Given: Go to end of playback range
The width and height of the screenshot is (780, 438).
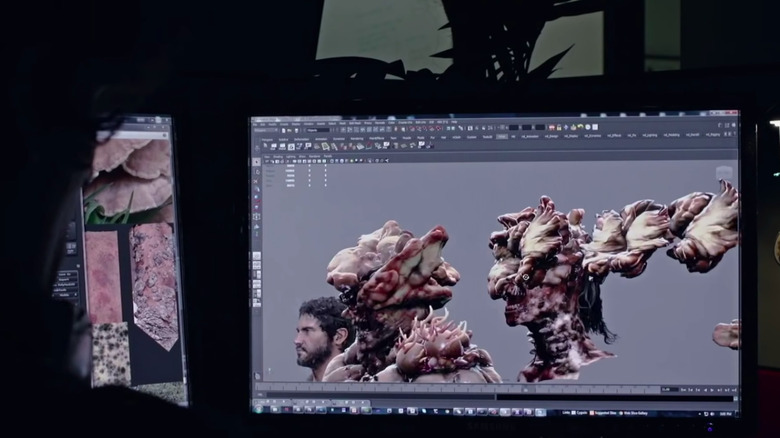Looking at the screenshot, I should click(x=733, y=390).
